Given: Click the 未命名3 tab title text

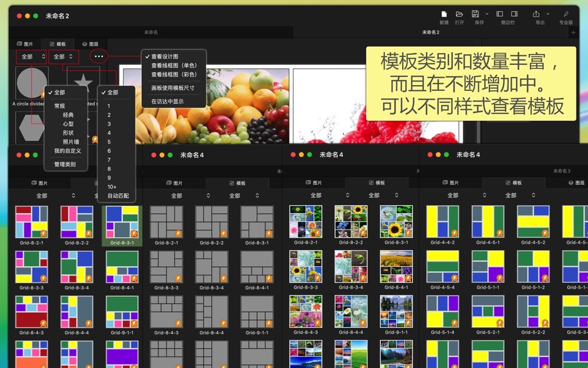Looking at the screenshot, I should pyautogui.click(x=562, y=171).
